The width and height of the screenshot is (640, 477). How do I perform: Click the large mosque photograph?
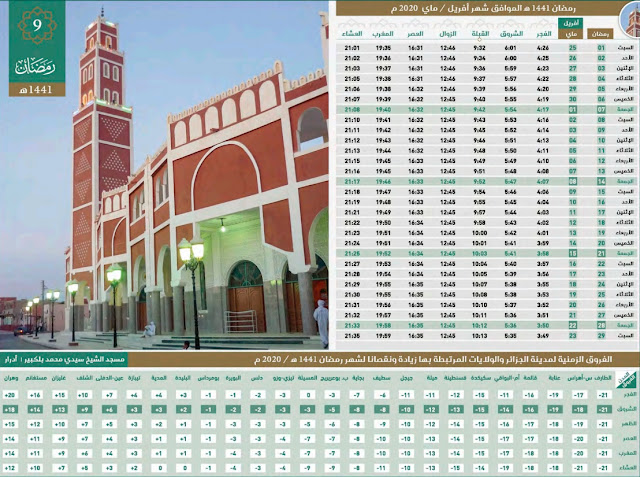164,175
